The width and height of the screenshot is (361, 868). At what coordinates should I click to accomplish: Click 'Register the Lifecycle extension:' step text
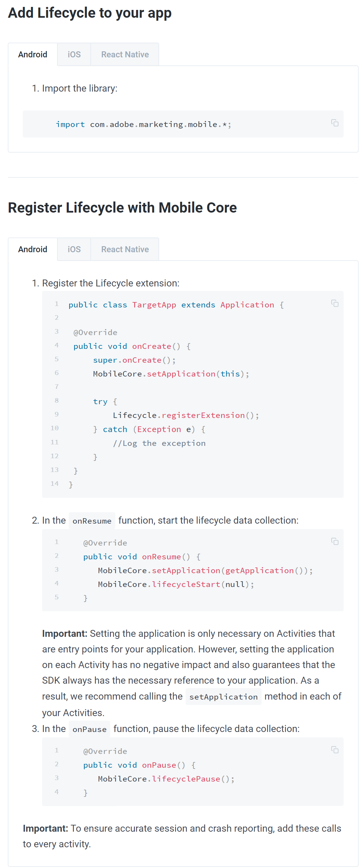tap(111, 283)
